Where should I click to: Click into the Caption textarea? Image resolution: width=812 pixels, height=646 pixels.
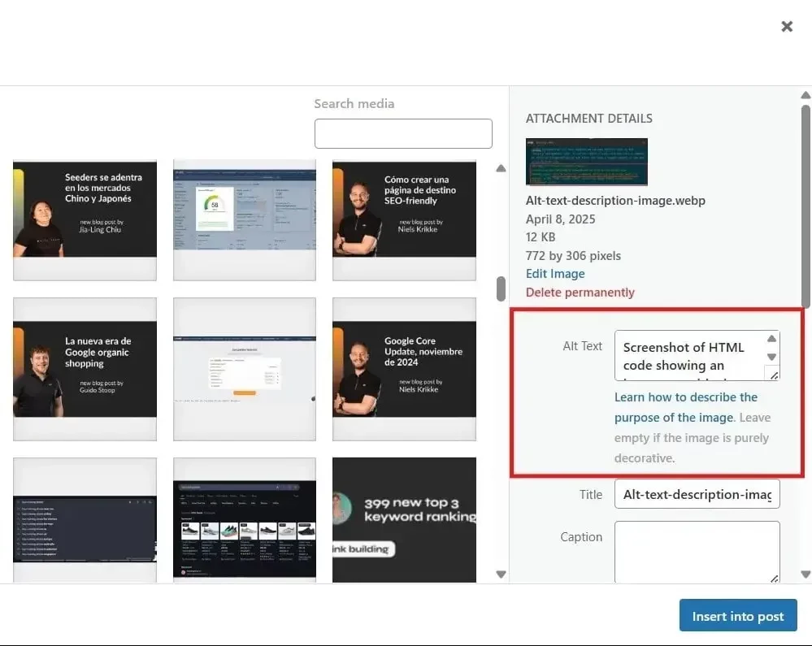tap(697, 553)
